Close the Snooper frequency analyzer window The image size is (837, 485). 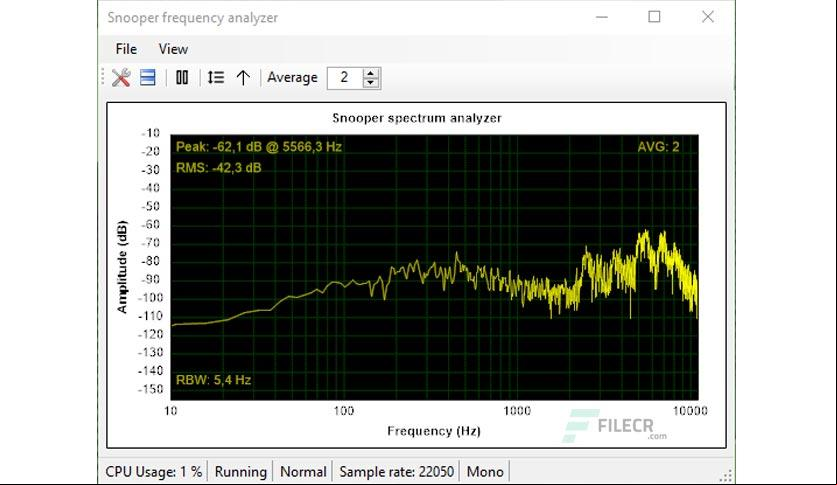tap(708, 17)
